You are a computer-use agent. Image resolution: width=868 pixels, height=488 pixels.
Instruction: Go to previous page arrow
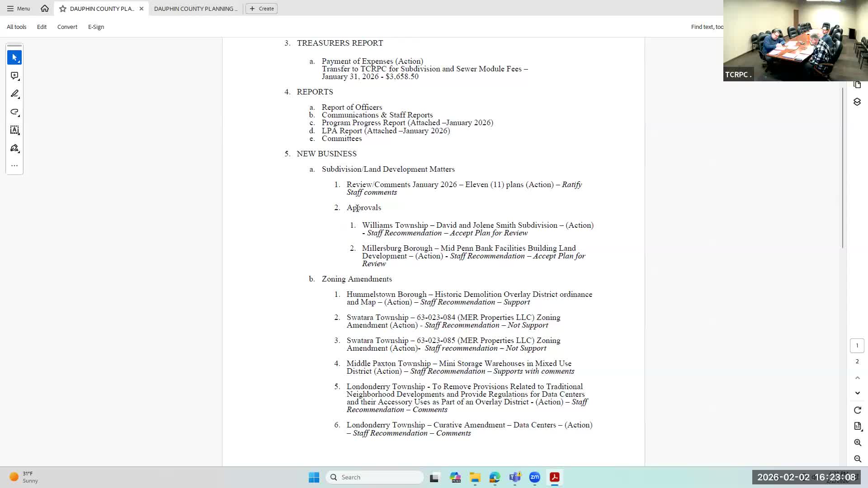(x=858, y=378)
